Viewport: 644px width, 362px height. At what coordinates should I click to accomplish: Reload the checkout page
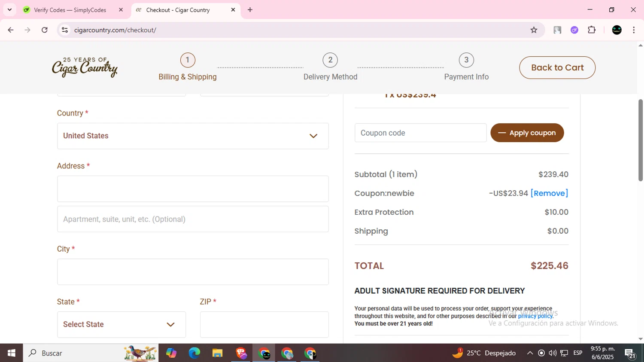[x=45, y=30]
